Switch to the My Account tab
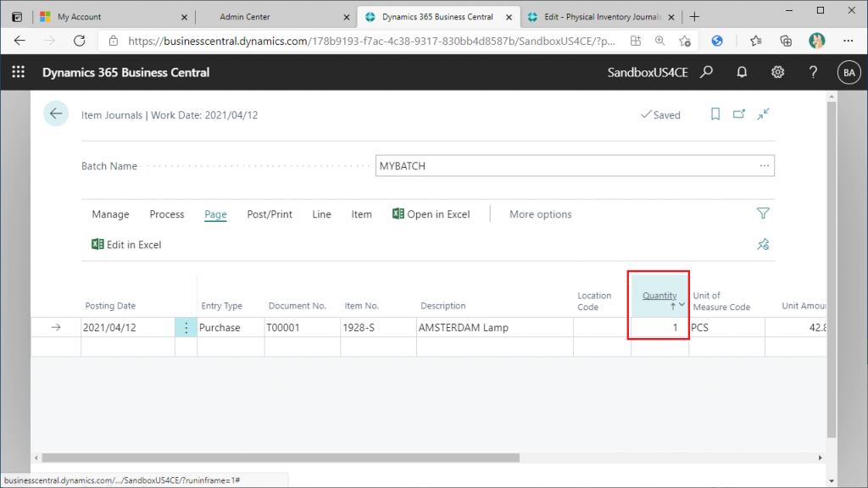This screenshot has width=868, height=488. coord(114,17)
